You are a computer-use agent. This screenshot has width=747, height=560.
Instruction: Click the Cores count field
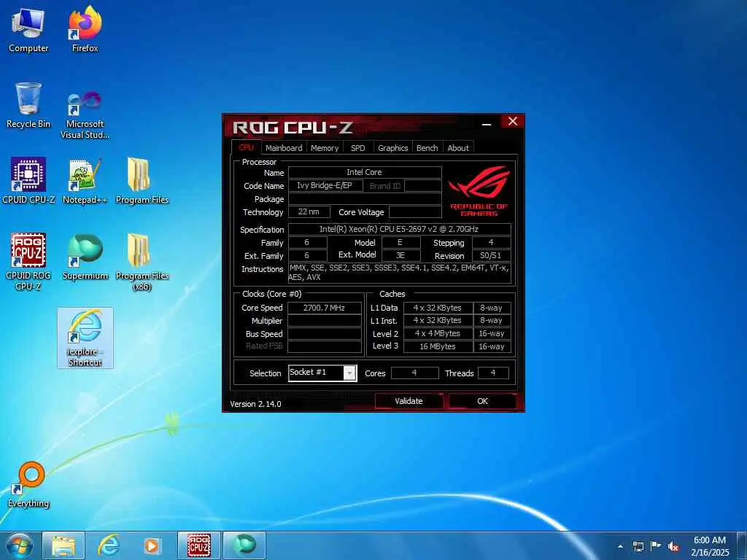(414, 373)
